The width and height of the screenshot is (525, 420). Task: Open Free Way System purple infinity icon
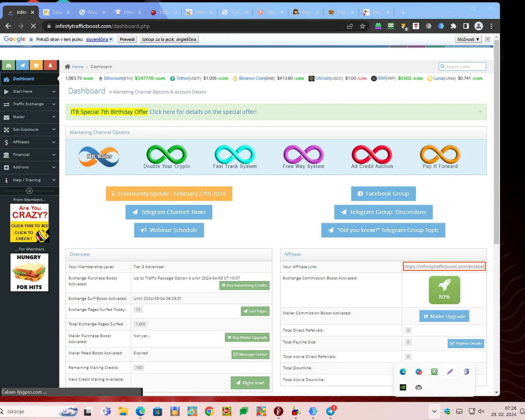[304, 157]
